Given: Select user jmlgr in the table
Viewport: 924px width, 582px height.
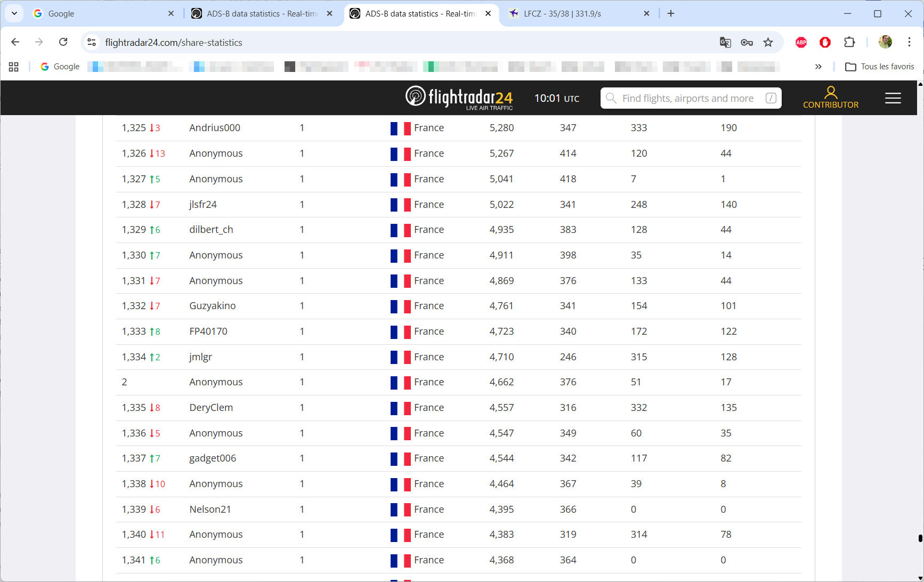Looking at the screenshot, I should coord(200,357).
